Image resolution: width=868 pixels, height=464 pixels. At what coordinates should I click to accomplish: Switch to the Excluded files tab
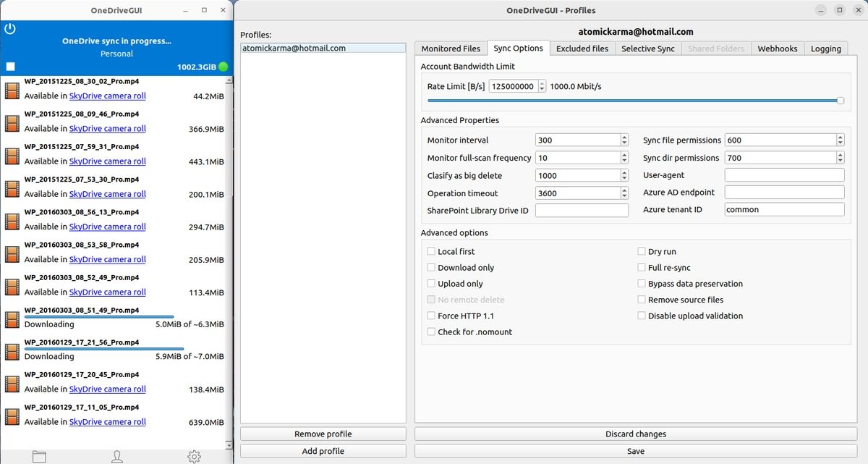[582, 48]
